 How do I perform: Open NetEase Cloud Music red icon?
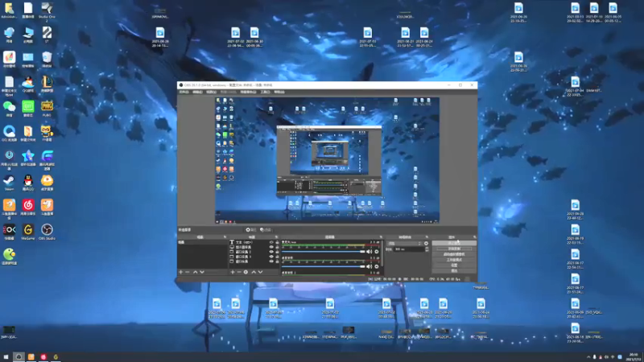click(x=28, y=208)
